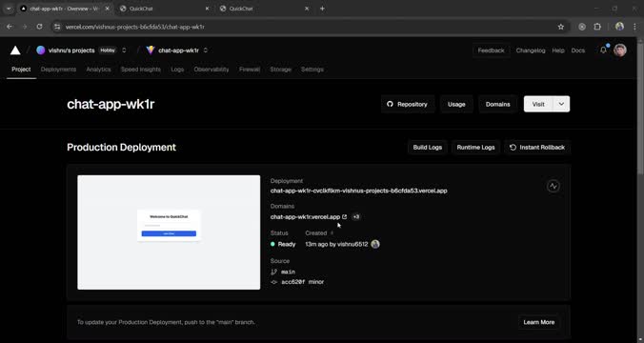Open the external link icon beside chat-app-wk1r.vercel.app
The width and height of the screenshot is (644, 343).
(345, 217)
